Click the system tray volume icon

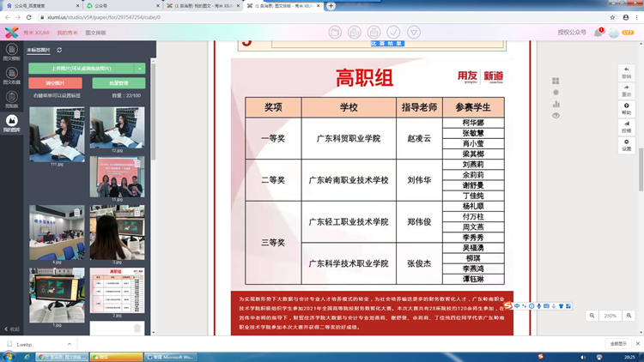pos(584,357)
